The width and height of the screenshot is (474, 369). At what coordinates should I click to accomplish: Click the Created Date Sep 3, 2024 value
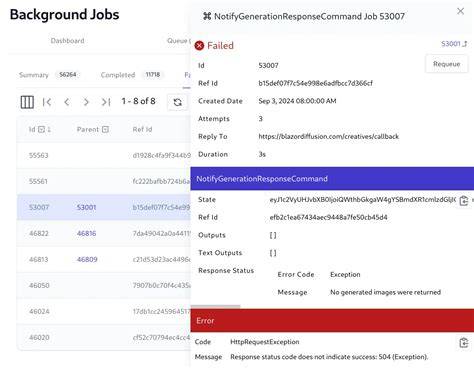[x=297, y=101]
